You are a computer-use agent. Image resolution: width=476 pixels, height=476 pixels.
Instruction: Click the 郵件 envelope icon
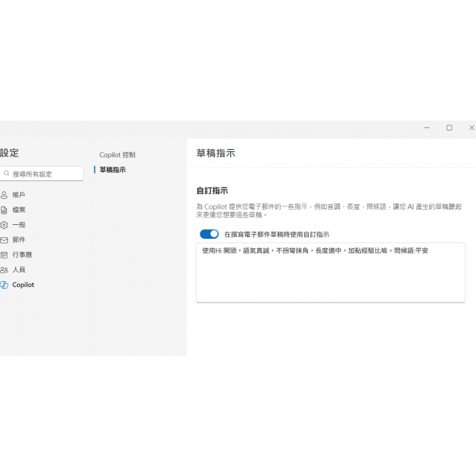tap(4, 240)
